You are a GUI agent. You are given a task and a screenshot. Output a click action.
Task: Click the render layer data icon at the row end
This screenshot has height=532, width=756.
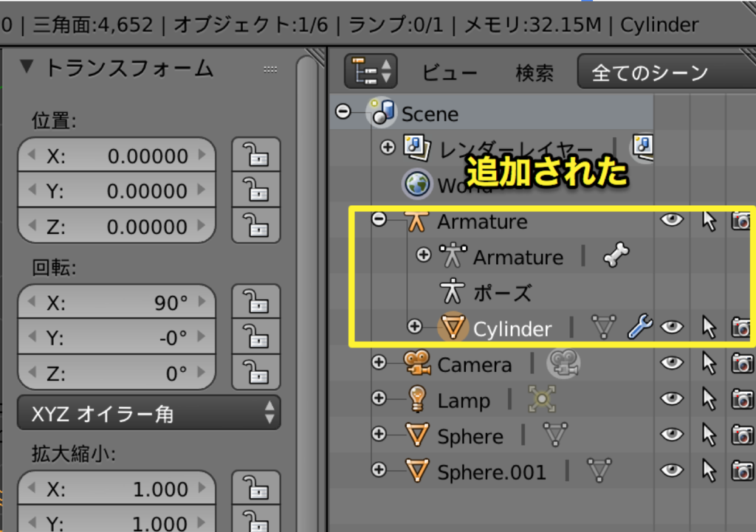[x=643, y=146]
